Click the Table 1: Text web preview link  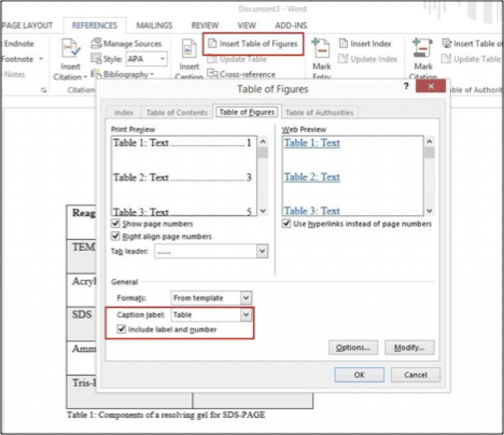coord(312,143)
